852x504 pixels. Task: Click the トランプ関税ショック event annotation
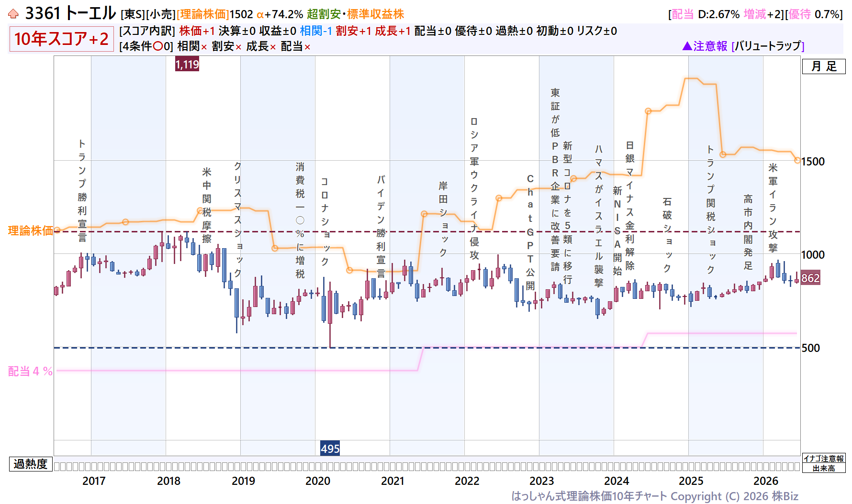[x=711, y=209]
